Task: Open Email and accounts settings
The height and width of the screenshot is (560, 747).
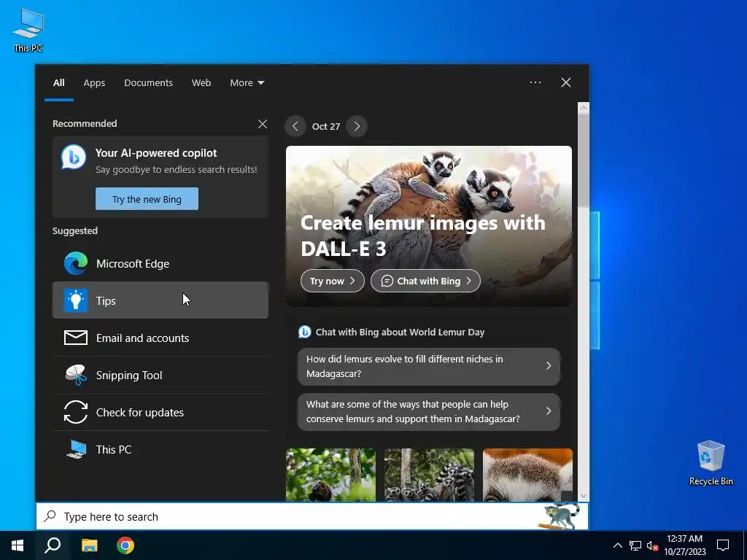Action: click(x=160, y=338)
